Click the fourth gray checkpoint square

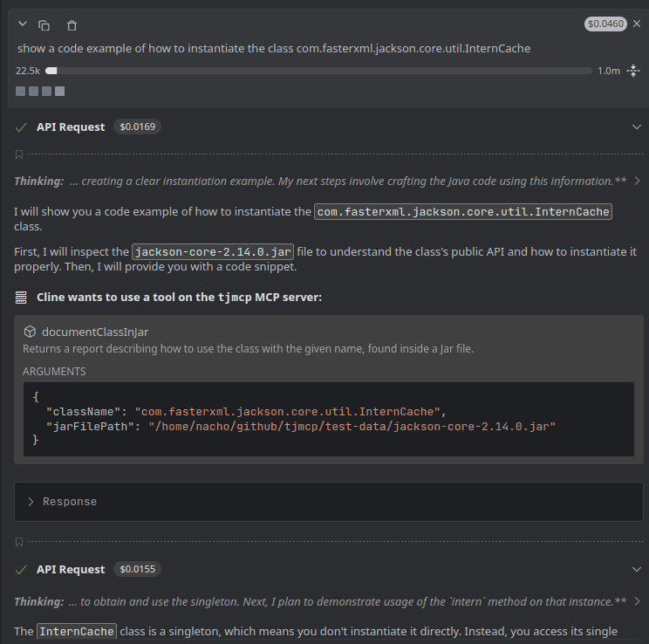coord(59,91)
